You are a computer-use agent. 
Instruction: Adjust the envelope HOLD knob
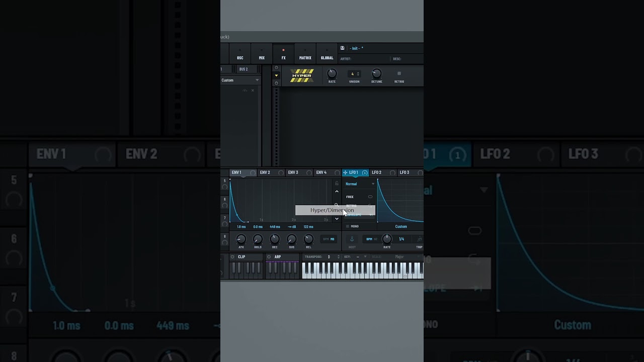pos(258,239)
